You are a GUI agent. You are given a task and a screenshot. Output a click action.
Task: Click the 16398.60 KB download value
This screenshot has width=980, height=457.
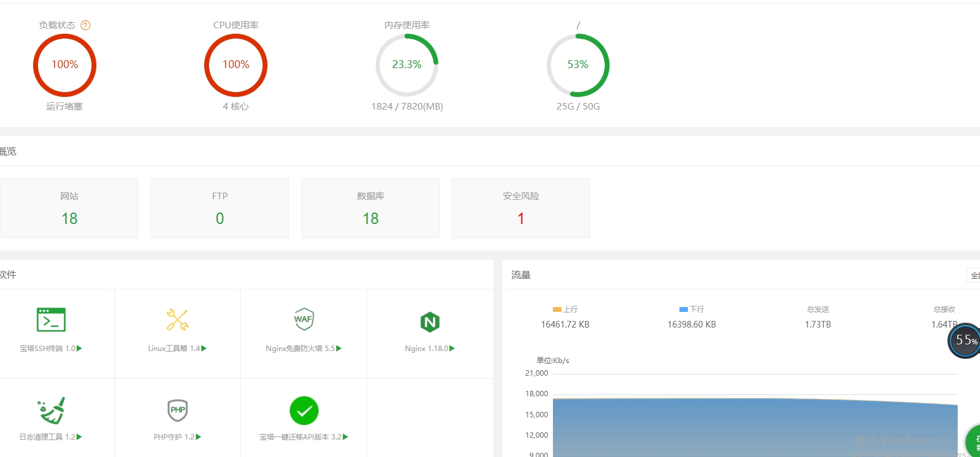(691, 325)
